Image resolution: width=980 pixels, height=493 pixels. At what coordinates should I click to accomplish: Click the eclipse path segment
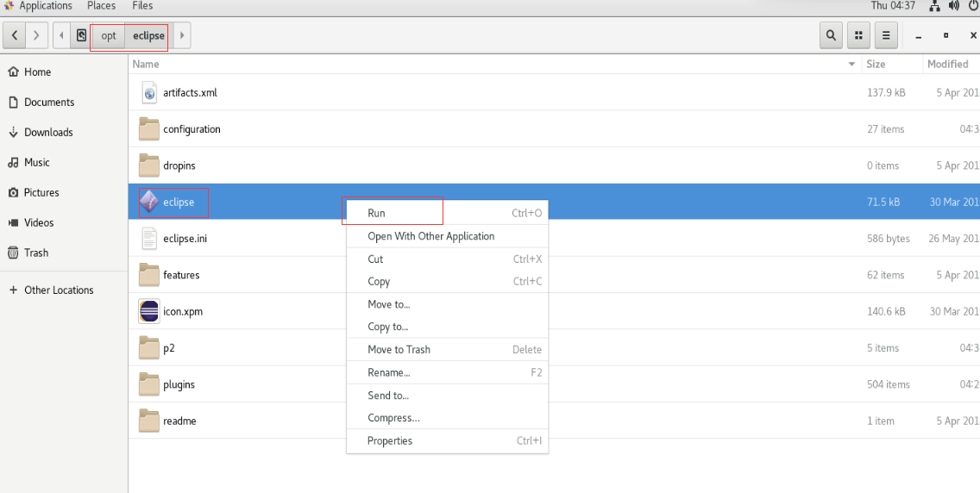(x=148, y=35)
